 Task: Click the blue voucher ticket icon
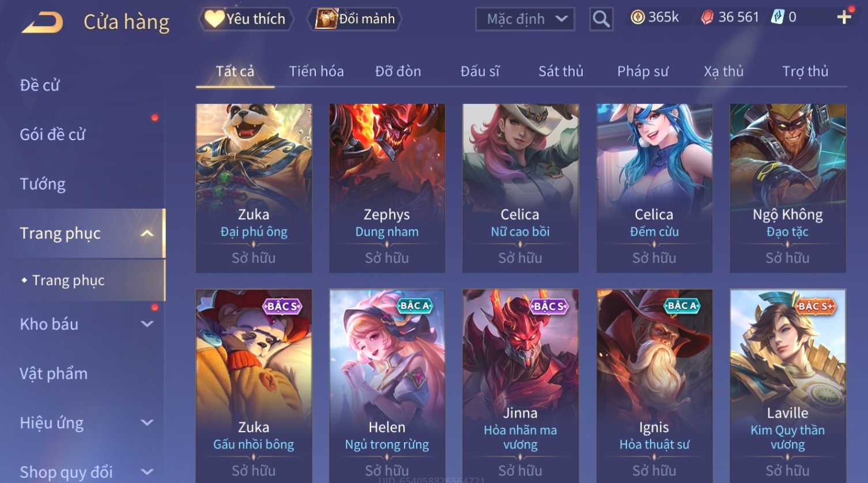click(778, 17)
